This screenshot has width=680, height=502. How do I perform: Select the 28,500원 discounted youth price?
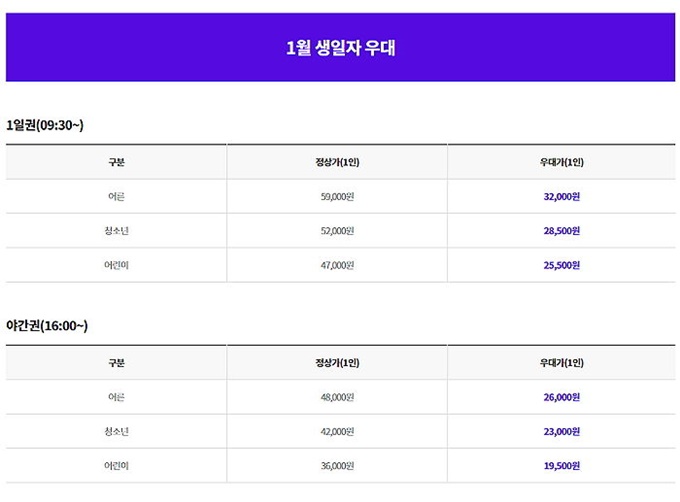coord(562,231)
